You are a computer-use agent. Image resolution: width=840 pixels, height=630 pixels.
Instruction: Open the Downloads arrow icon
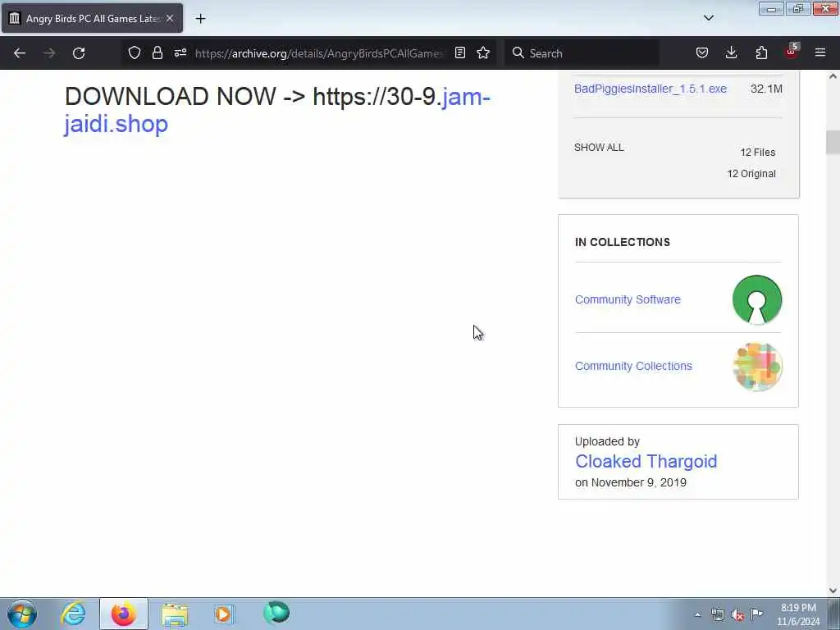[x=731, y=52]
